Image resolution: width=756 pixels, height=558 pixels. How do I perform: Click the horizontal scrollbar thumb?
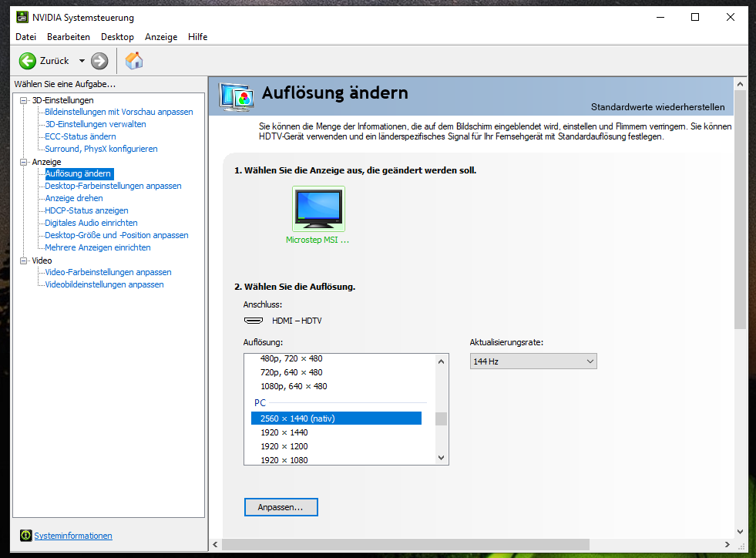click(x=405, y=544)
